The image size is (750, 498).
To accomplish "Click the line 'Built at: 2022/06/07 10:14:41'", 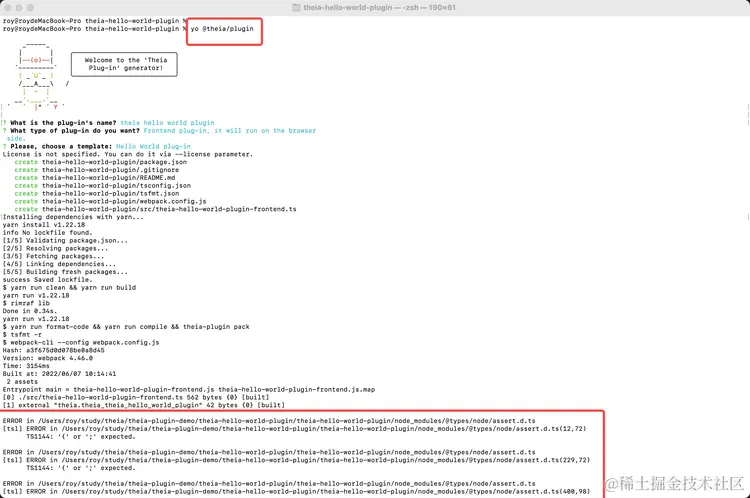I will coord(59,374).
